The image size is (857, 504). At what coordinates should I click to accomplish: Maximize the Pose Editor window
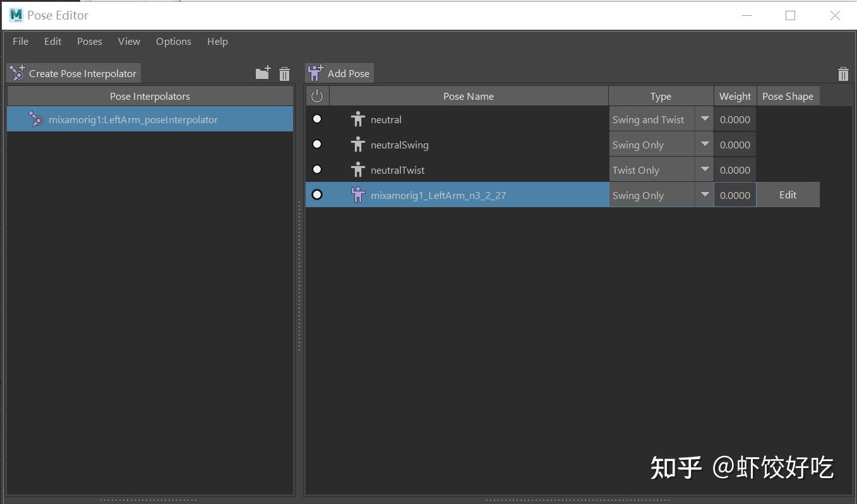[x=790, y=15]
